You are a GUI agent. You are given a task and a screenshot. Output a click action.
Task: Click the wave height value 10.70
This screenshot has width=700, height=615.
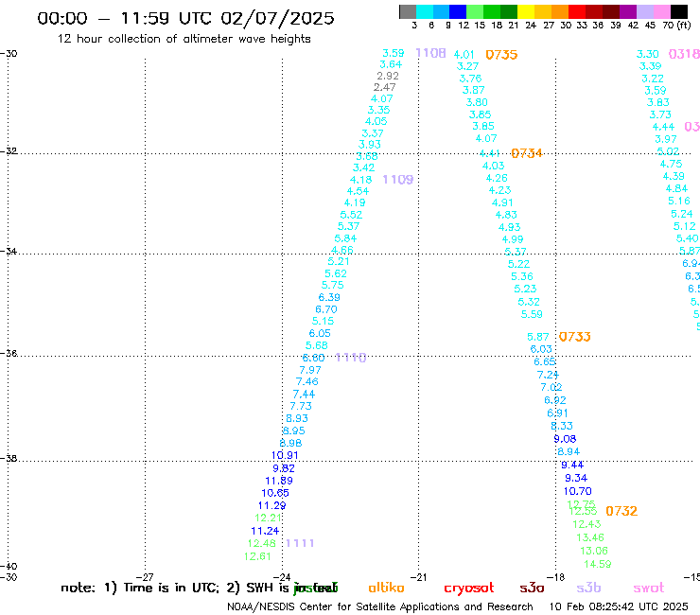point(578,491)
